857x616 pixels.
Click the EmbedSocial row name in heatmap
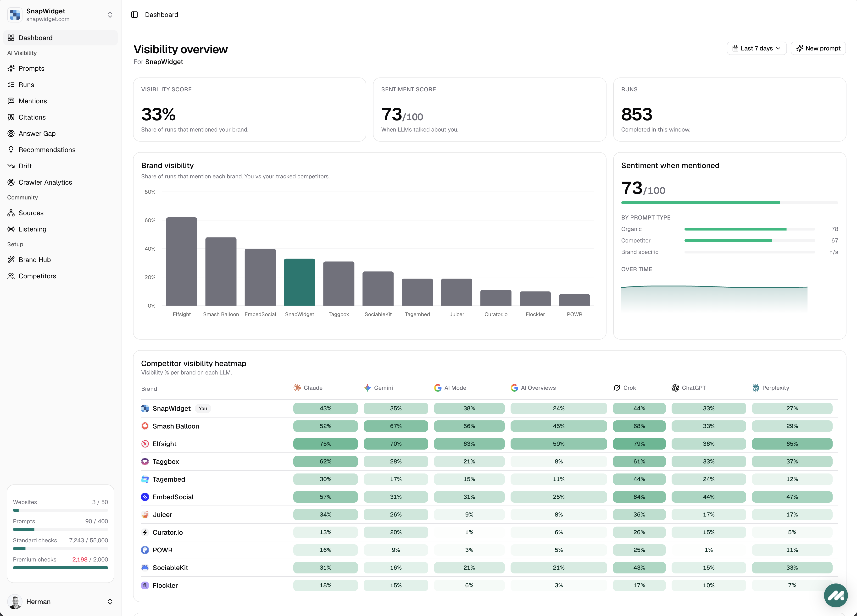[x=173, y=497]
